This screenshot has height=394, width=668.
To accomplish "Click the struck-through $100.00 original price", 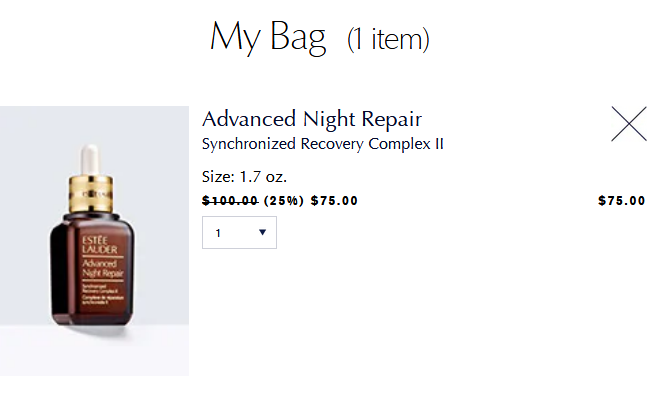I will point(230,201).
